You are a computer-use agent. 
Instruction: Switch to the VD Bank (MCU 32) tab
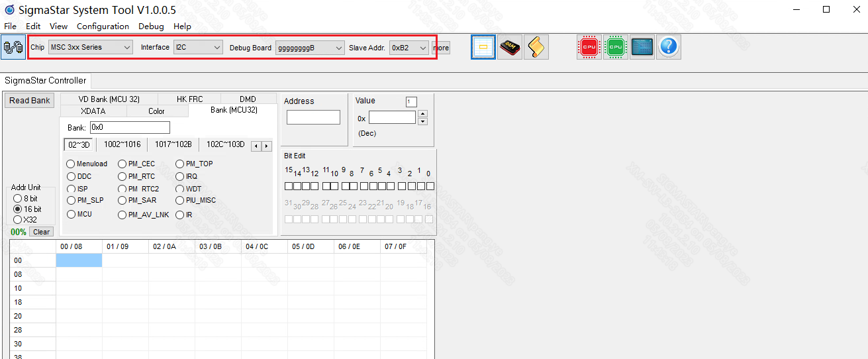pyautogui.click(x=109, y=99)
